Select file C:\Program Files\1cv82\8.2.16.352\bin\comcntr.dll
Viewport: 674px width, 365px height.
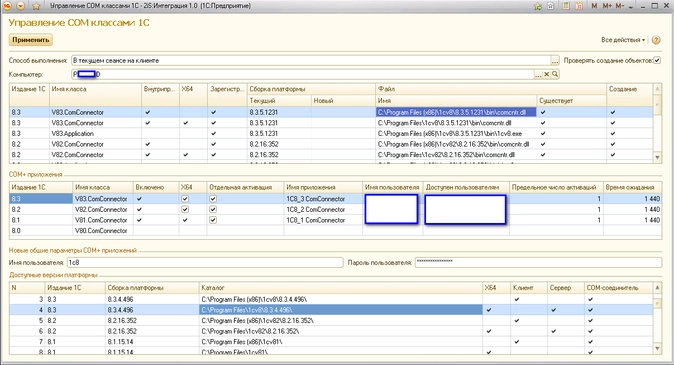coord(456,155)
